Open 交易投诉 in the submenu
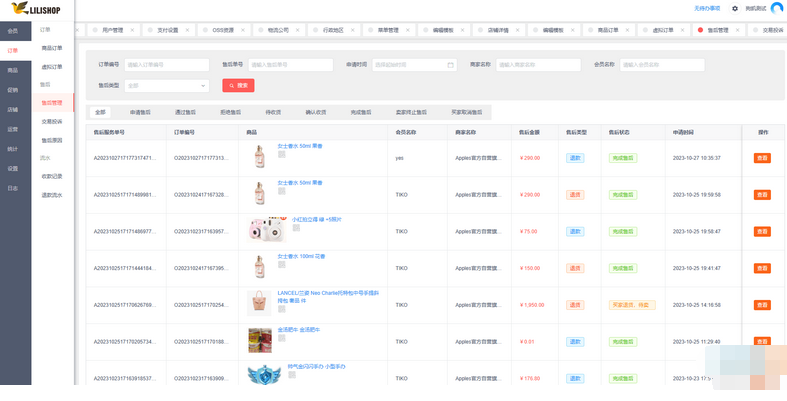Viewport: 787px width, 401px height. point(52,121)
